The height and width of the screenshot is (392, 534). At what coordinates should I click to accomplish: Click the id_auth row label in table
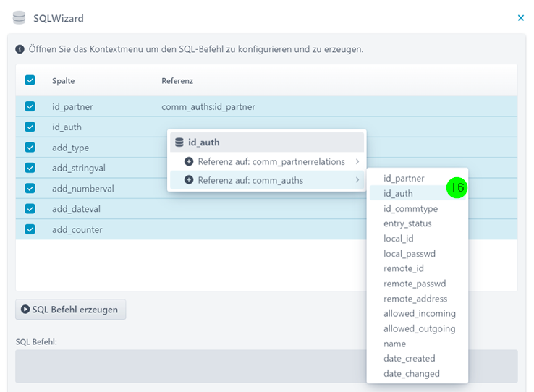coord(67,127)
